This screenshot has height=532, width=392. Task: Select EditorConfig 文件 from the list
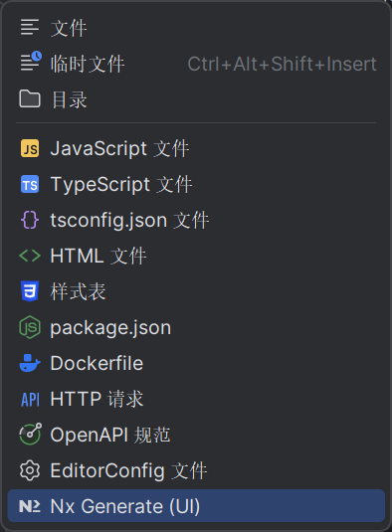(196, 470)
